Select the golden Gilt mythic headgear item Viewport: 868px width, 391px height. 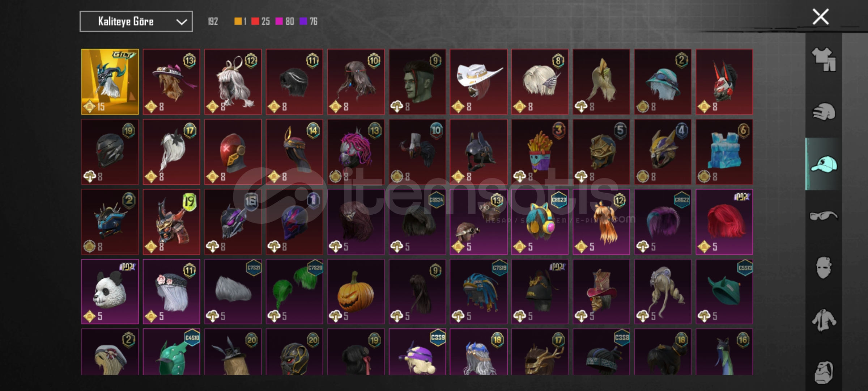[110, 82]
